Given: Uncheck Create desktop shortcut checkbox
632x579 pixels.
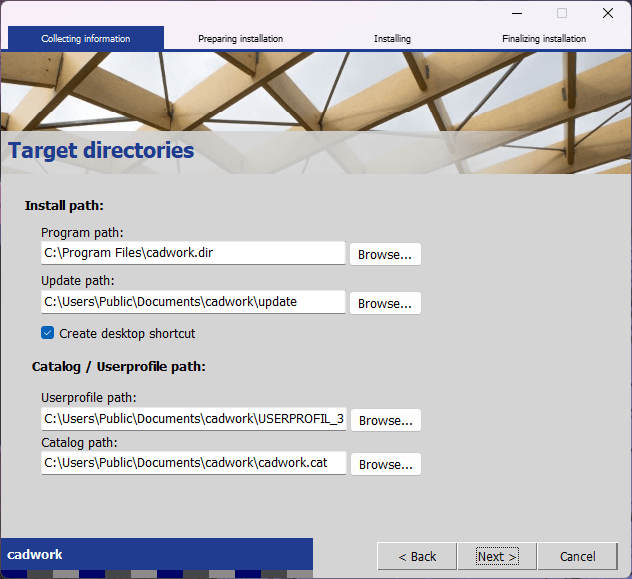Looking at the screenshot, I should (x=48, y=333).
